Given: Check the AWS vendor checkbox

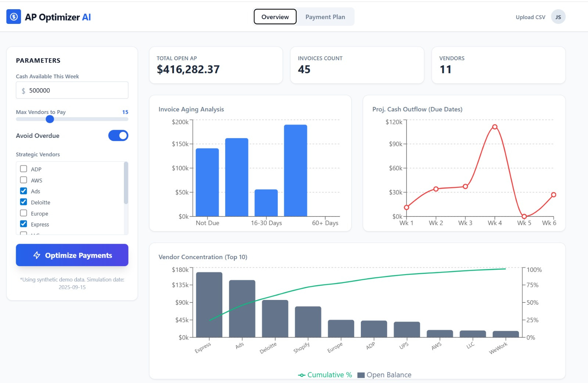Looking at the screenshot, I should pos(24,180).
